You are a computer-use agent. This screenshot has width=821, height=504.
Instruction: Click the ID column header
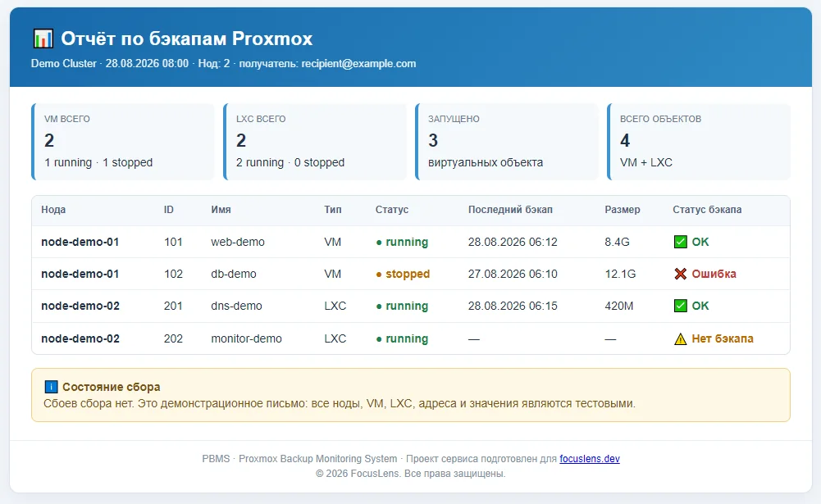[x=169, y=209]
